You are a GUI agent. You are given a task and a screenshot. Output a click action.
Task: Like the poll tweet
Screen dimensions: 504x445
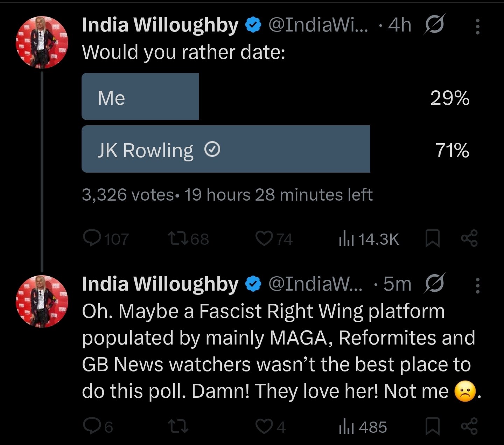(x=264, y=239)
